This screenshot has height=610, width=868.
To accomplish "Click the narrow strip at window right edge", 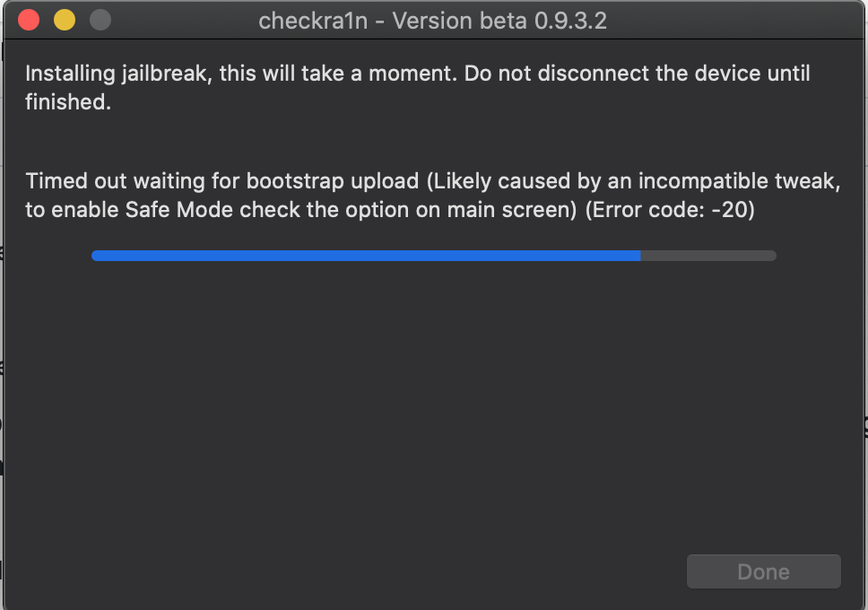I will tap(864, 305).
